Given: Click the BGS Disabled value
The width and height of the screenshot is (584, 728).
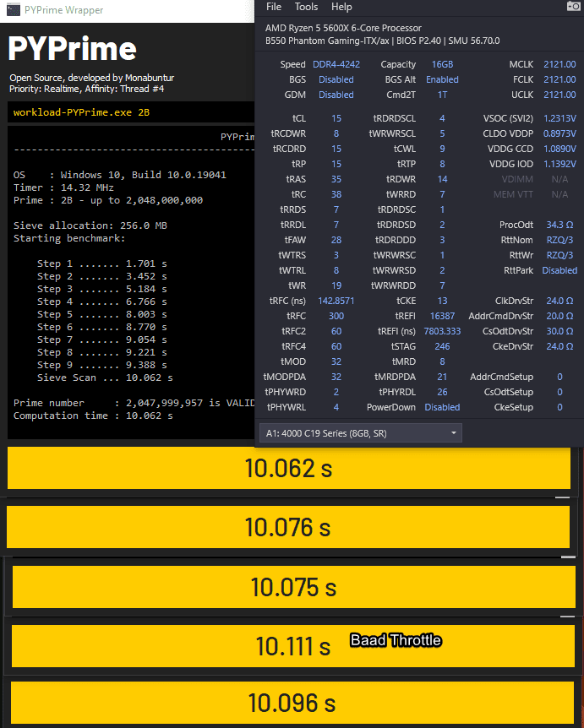Looking at the screenshot, I should click(x=336, y=80).
